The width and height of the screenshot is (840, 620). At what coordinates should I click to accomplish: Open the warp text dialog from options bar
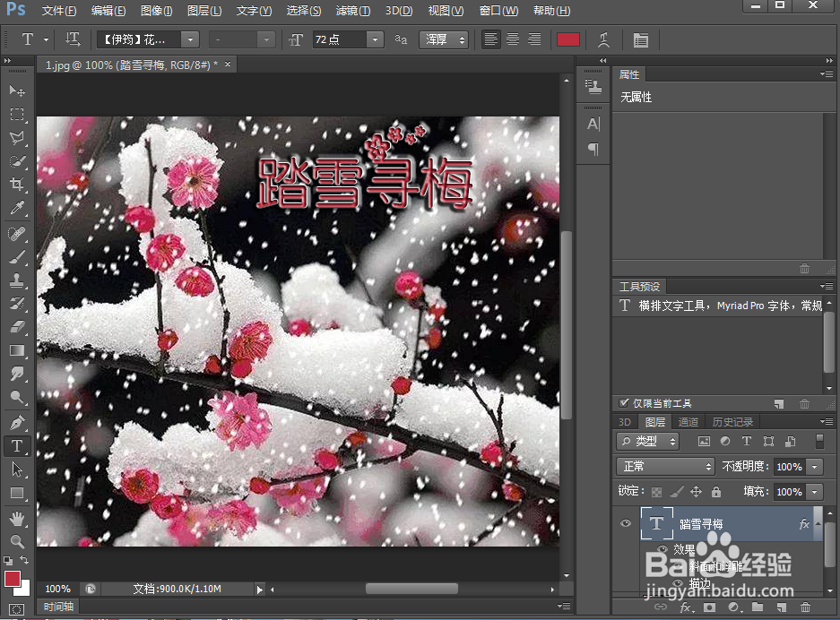[x=603, y=39]
